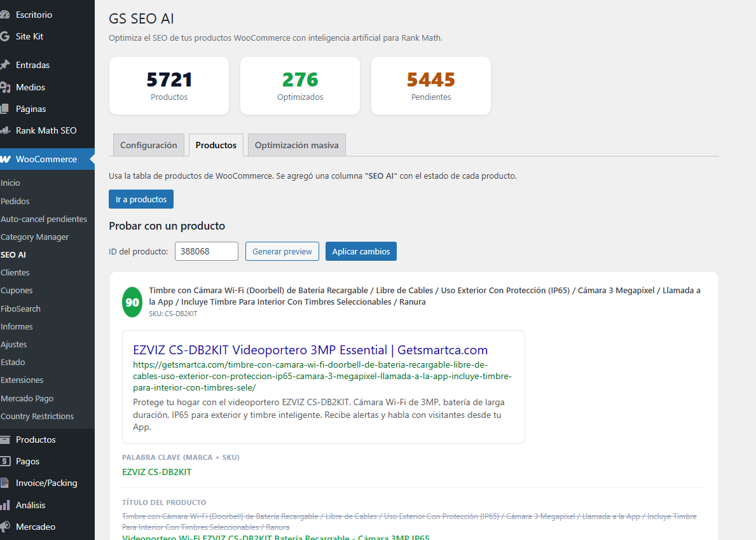Select the Rank Math SEO sidebar icon
Viewport: 756px width, 540px height.
(x=7, y=130)
